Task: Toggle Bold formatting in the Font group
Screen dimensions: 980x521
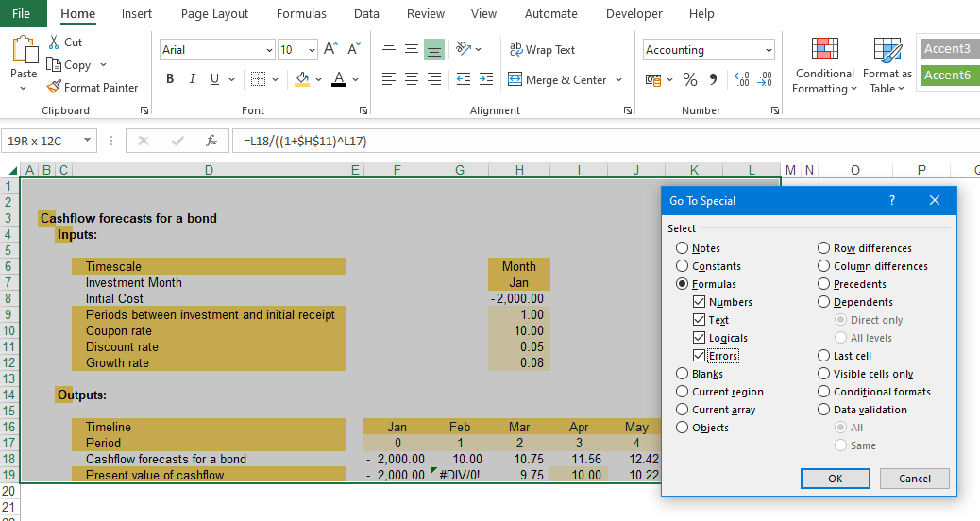Action: click(x=170, y=79)
